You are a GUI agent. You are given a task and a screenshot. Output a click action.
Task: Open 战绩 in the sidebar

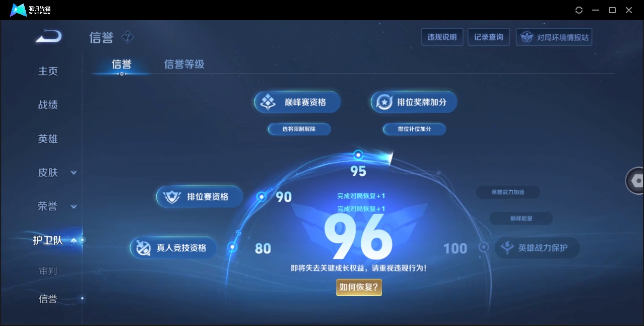[48, 105]
